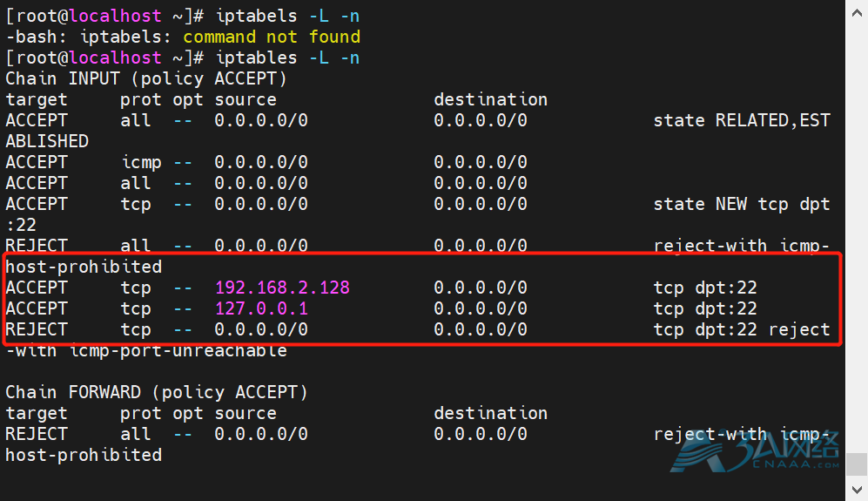This screenshot has width=868, height=501.
Task: Click the CNAAA.com watermark logo
Action: [x=757, y=455]
